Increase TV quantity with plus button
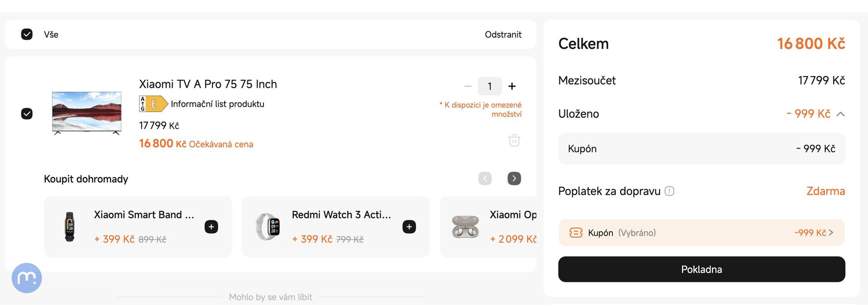Image resolution: width=868 pixels, height=305 pixels. tap(512, 86)
